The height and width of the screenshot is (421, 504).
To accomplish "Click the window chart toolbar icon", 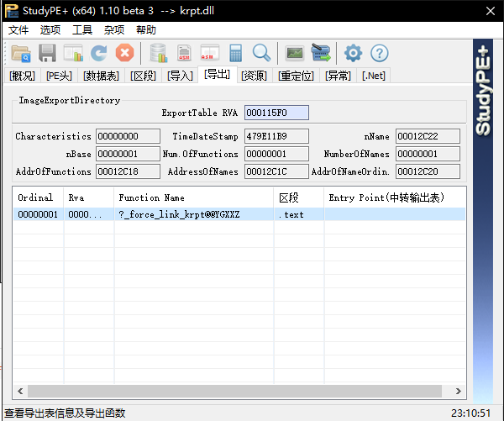I will [73, 53].
